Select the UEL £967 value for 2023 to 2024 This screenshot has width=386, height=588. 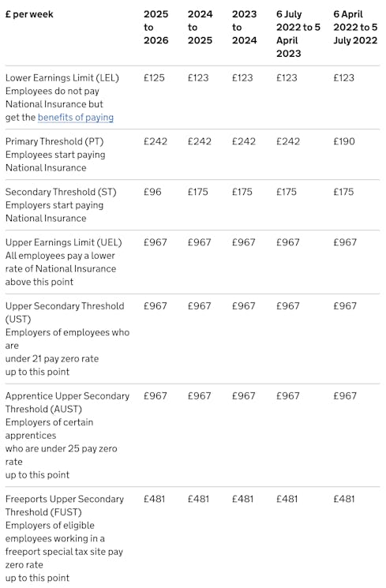coord(243,242)
